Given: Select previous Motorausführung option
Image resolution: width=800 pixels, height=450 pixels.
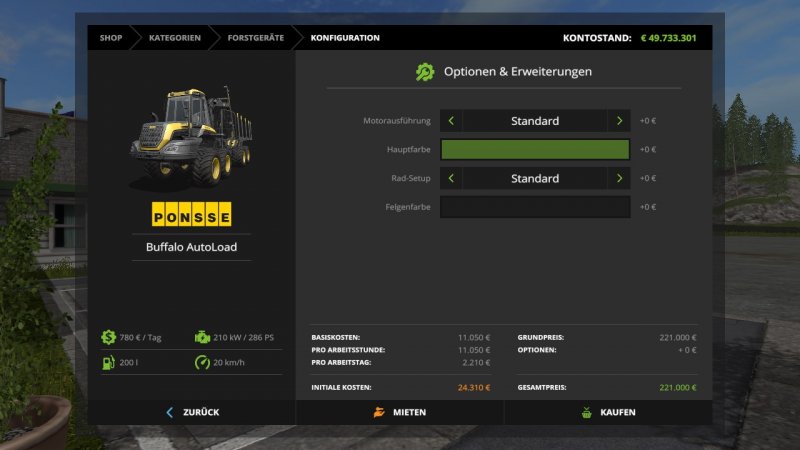Looking at the screenshot, I should click(451, 121).
